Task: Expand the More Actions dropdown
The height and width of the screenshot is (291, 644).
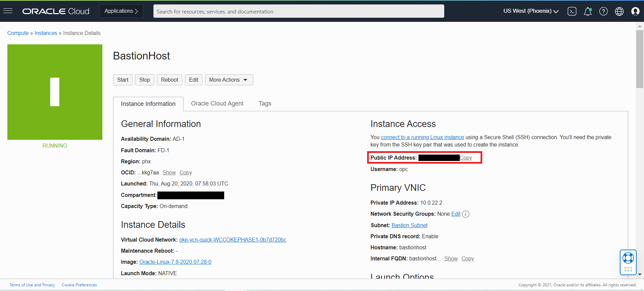Action: (229, 80)
